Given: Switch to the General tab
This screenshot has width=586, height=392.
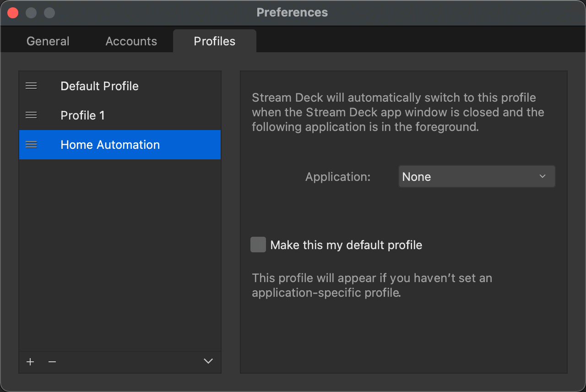Looking at the screenshot, I should [x=48, y=41].
